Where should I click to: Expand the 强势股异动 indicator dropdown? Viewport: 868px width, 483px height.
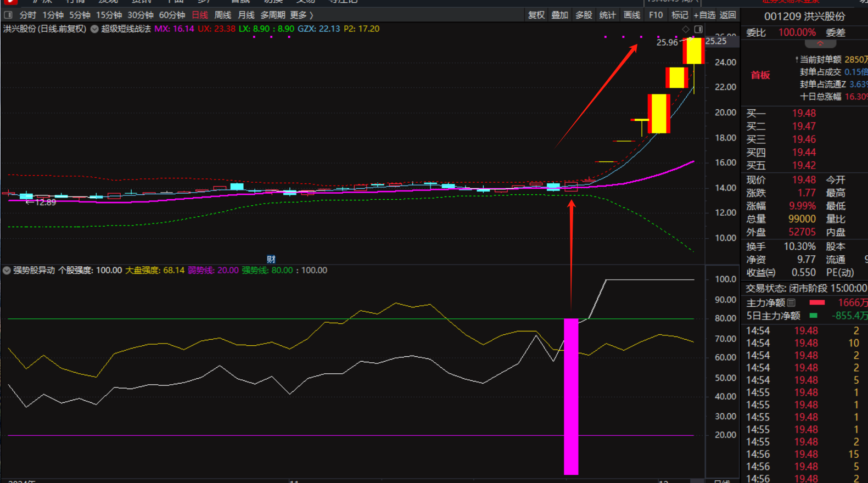click(7, 271)
